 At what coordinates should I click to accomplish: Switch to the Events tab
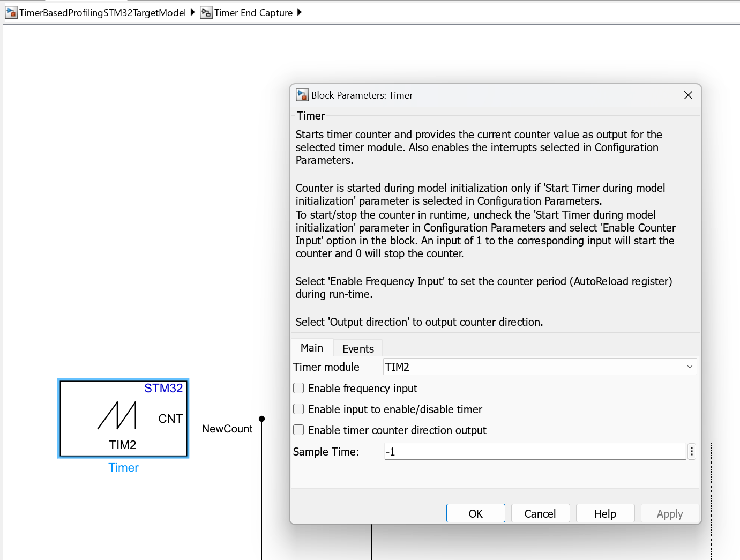pyautogui.click(x=358, y=349)
